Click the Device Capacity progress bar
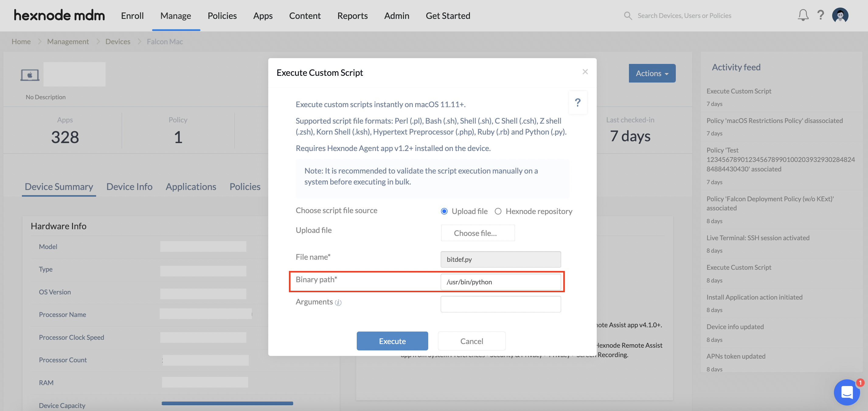 pos(227,403)
